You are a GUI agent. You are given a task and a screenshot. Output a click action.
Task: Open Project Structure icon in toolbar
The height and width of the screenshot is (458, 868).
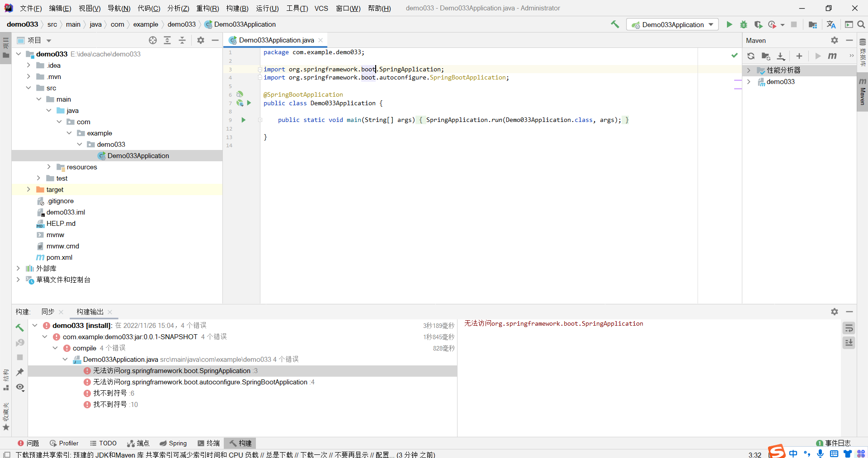pyautogui.click(x=813, y=24)
